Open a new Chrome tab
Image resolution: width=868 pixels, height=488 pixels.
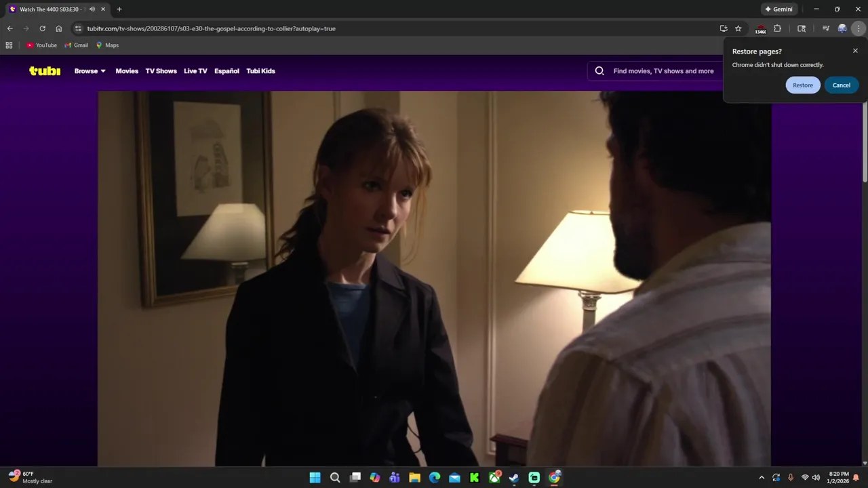119,9
